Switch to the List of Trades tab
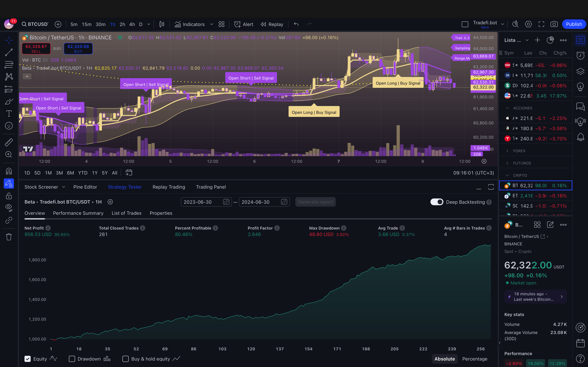Screen dimensions: 588x367 (x=126, y=213)
